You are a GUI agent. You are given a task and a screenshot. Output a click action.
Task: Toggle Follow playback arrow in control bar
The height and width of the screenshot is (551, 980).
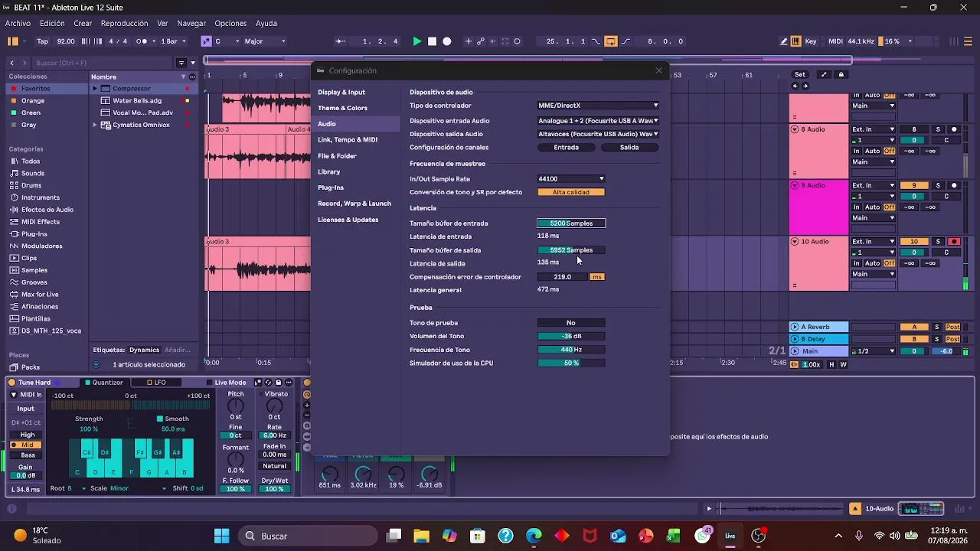point(341,41)
